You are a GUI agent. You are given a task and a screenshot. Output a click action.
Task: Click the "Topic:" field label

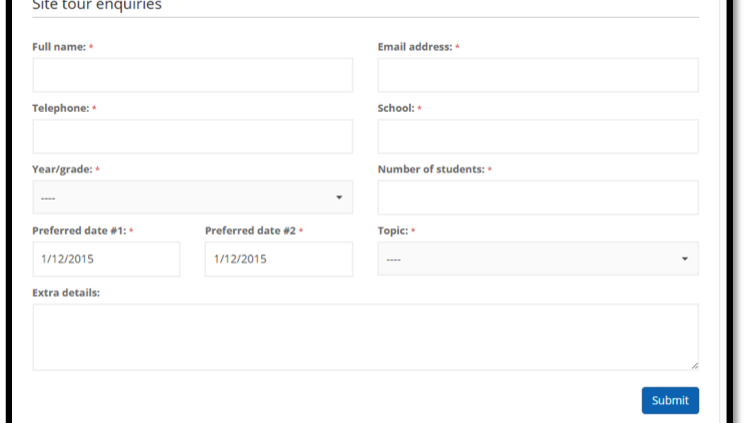pos(392,230)
